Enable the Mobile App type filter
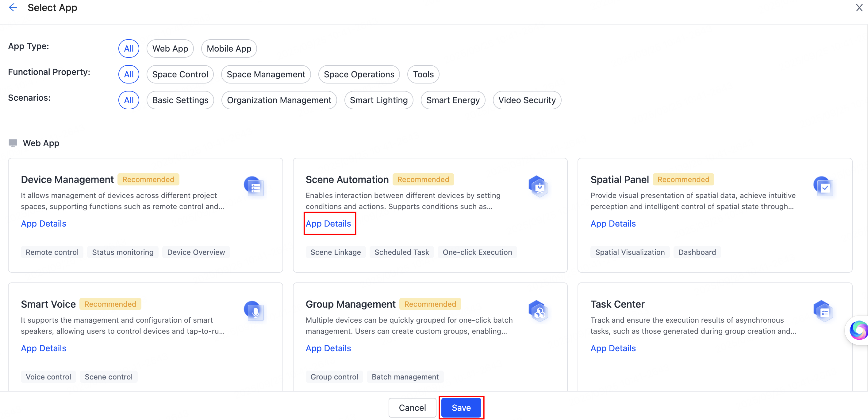 [x=229, y=48]
